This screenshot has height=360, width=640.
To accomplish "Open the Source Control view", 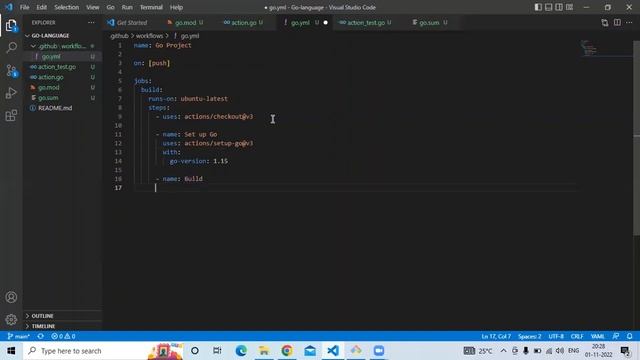I will click(x=11, y=71).
